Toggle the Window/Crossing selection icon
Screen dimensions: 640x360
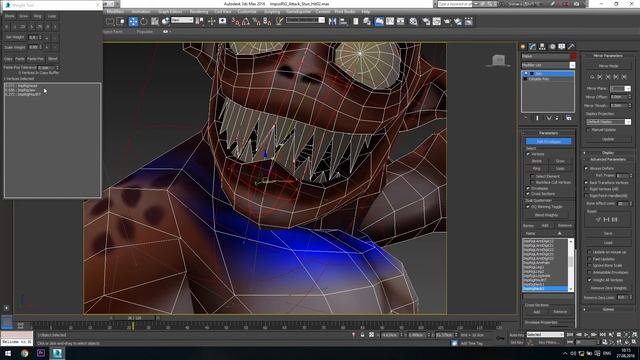click(x=120, y=21)
